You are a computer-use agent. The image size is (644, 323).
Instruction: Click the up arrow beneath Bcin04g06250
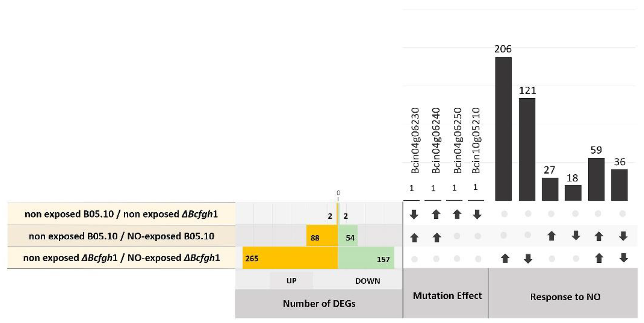click(457, 215)
